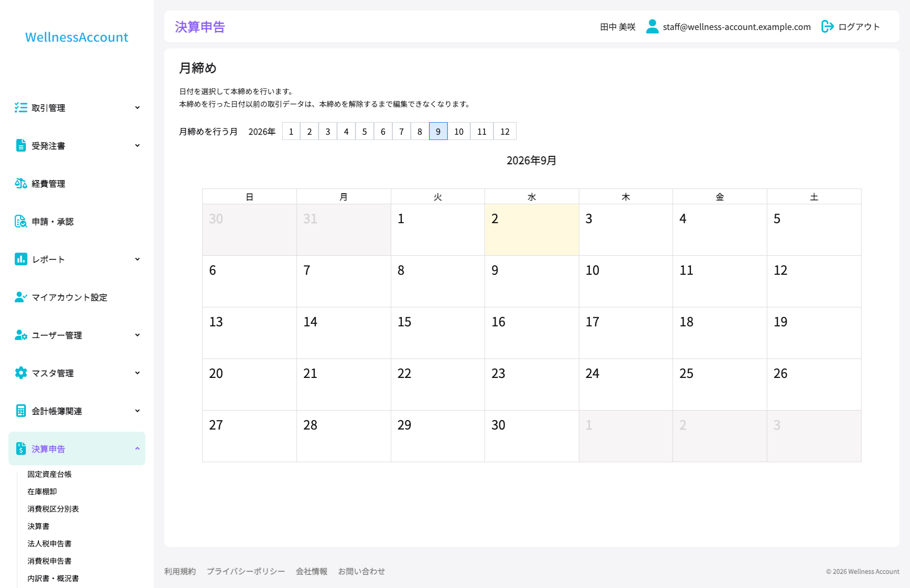Screen dimensions: 910x588
Task: Select month 12 in month selector
Action: [x=505, y=132]
